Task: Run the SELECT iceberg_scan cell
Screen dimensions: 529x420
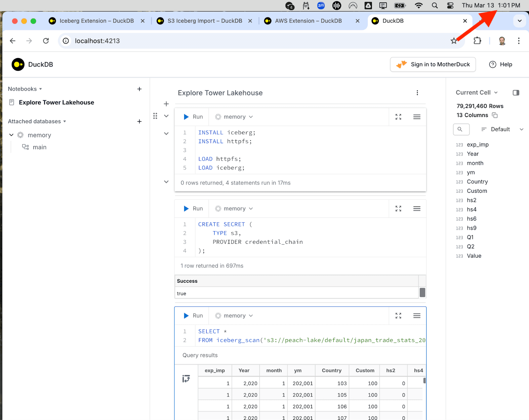Action: click(x=193, y=316)
